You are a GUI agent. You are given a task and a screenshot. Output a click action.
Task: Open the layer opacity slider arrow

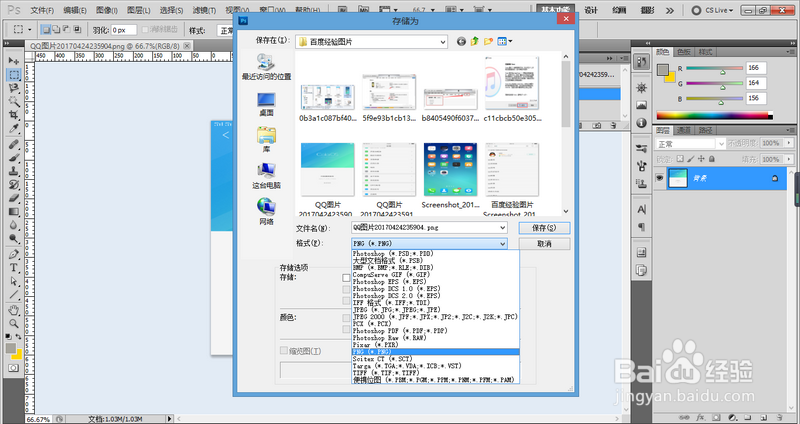tap(789, 143)
